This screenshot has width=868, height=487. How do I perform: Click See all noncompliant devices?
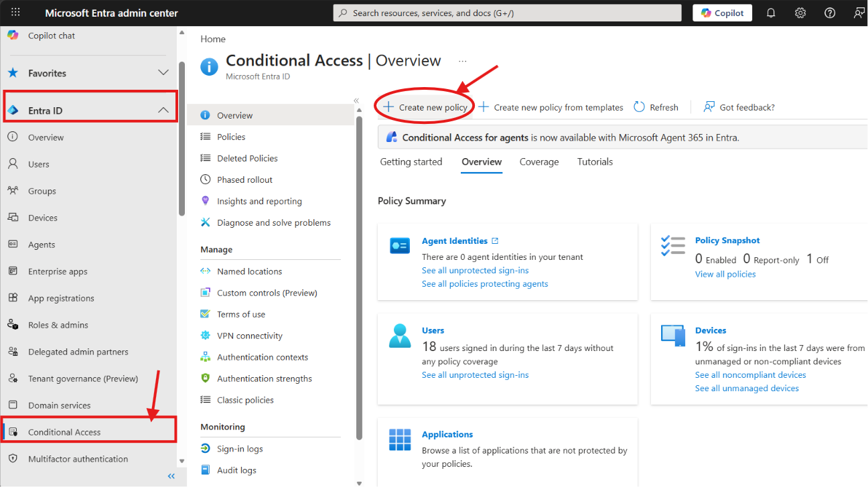coord(751,374)
